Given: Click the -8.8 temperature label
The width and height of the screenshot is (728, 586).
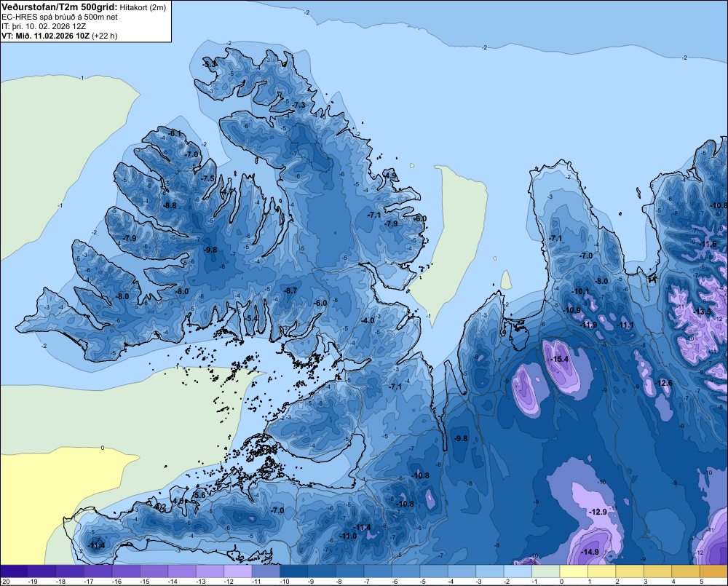Looking at the screenshot, I should tap(170, 205).
